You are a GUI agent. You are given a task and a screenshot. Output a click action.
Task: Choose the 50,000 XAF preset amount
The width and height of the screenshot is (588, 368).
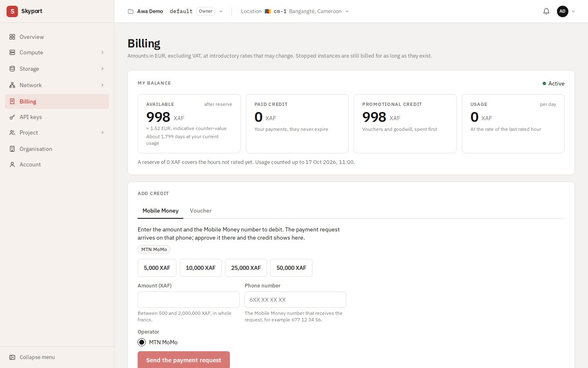click(291, 268)
